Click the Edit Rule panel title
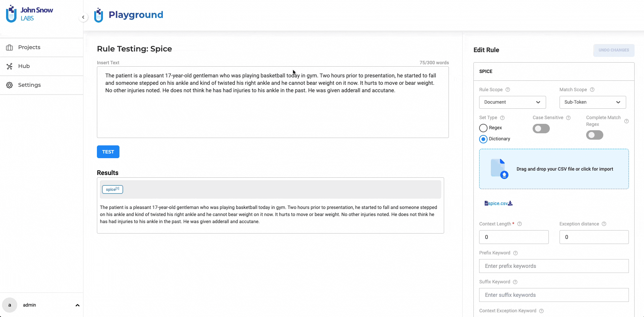 tap(486, 50)
